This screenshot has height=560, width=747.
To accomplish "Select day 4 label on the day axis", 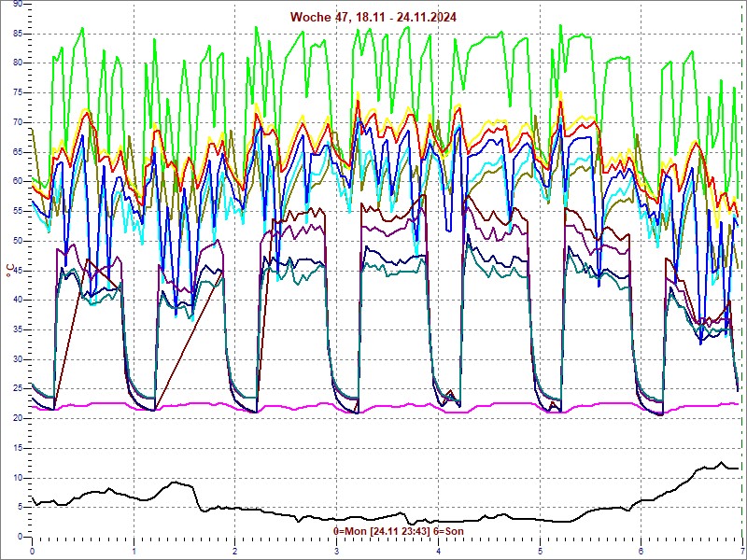I will coord(438,552).
